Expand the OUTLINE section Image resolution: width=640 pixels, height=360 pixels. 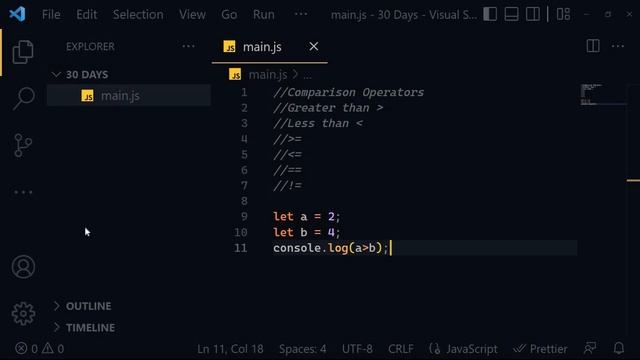[129, 306]
